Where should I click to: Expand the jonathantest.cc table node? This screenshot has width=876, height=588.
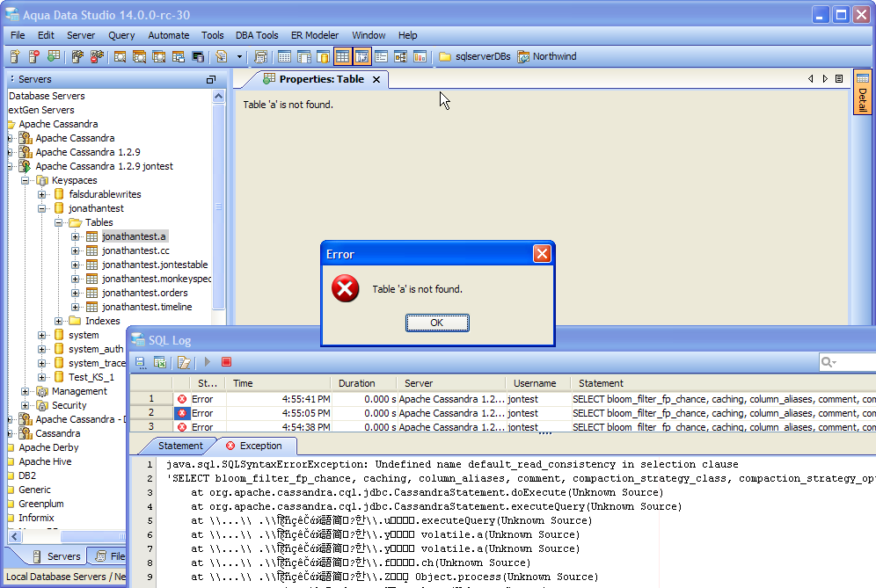[x=76, y=250]
